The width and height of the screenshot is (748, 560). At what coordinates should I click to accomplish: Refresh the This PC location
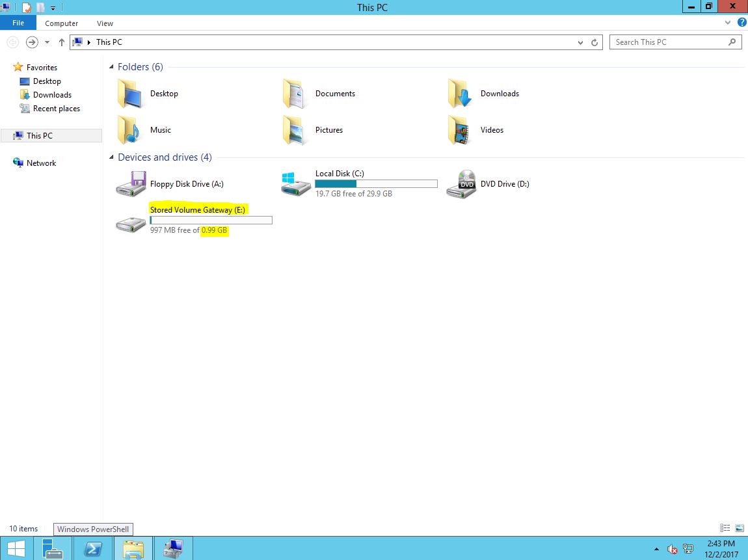tap(594, 42)
